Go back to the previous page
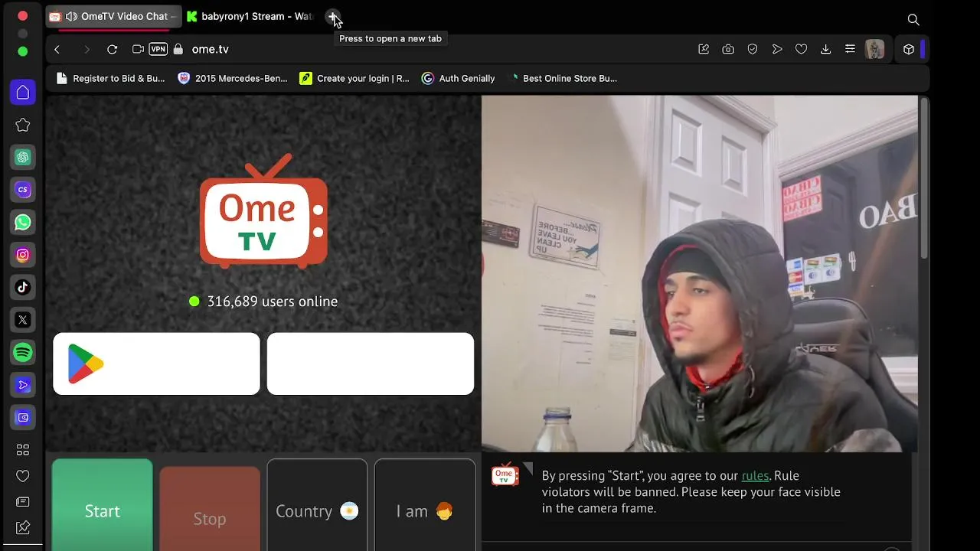 57,49
